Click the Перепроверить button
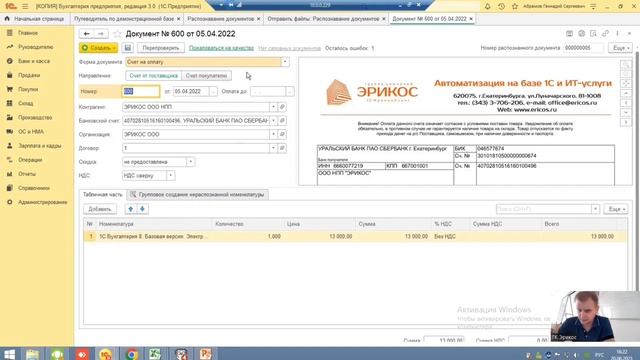 [161, 48]
